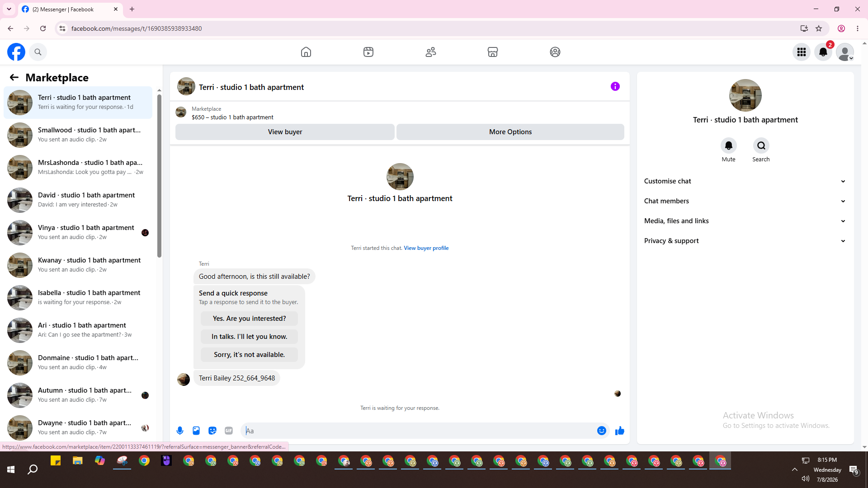
Task: Open the Facebook menu grid icon
Action: click(802, 52)
